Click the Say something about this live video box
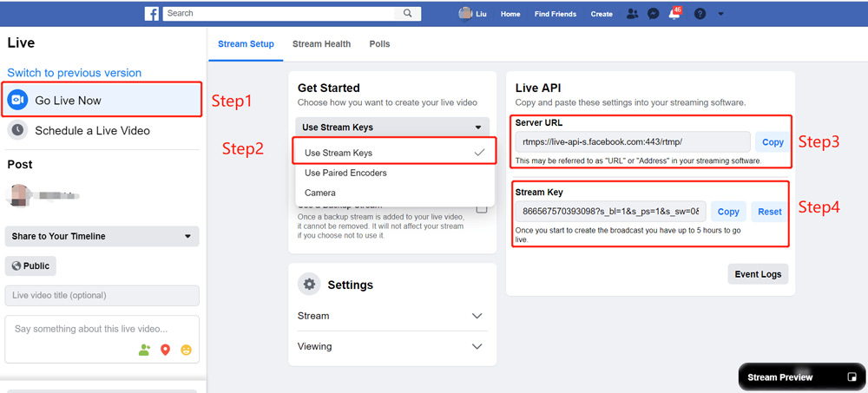Screen dimensions: 868x393 click(102, 338)
